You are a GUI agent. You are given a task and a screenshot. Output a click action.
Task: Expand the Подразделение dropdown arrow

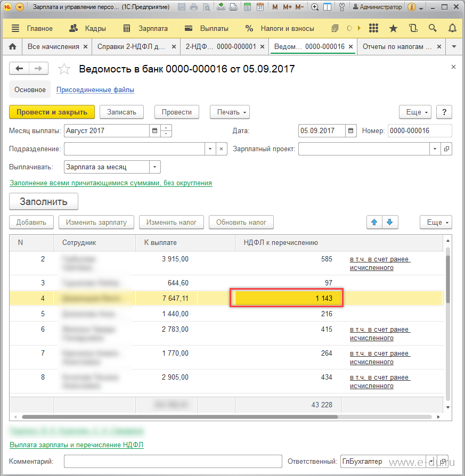pyautogui.click(x=210, y=149)
